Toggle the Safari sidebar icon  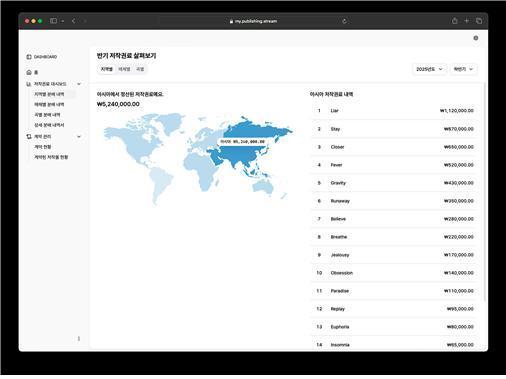coord(53,21)
